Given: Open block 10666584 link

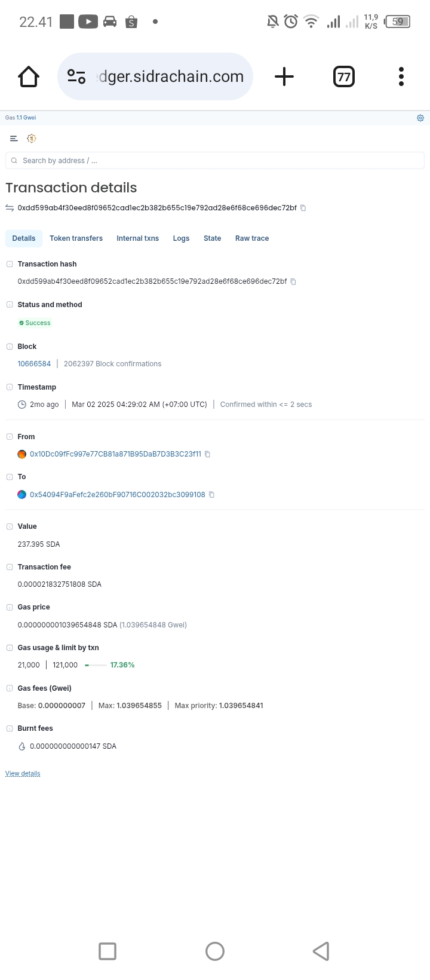Looking at the screenshot, I should [34, 364].
